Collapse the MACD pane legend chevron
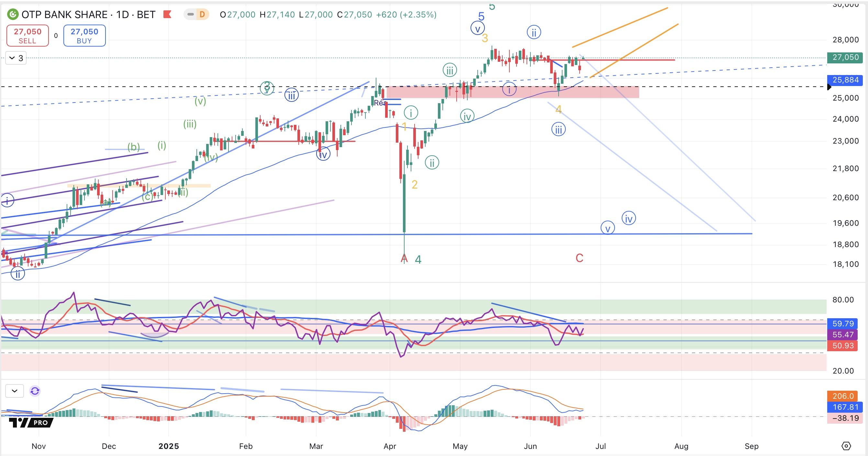The height and width of the screenshot is (456, 868). coord(15,391)
